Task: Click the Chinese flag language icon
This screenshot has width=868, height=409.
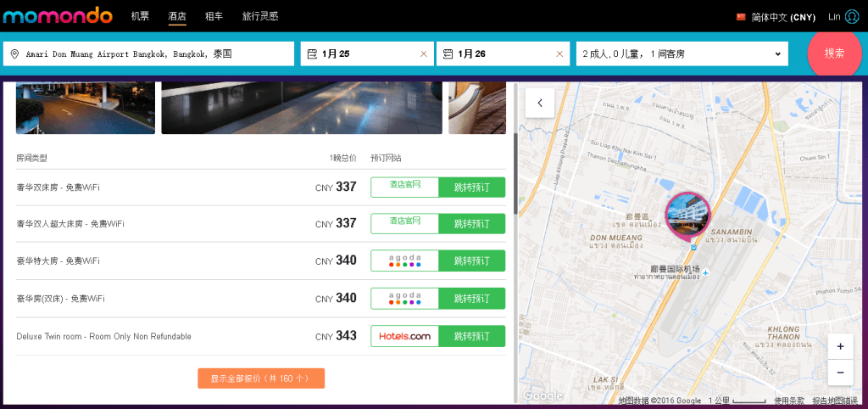Action: [x=741, y=17]
